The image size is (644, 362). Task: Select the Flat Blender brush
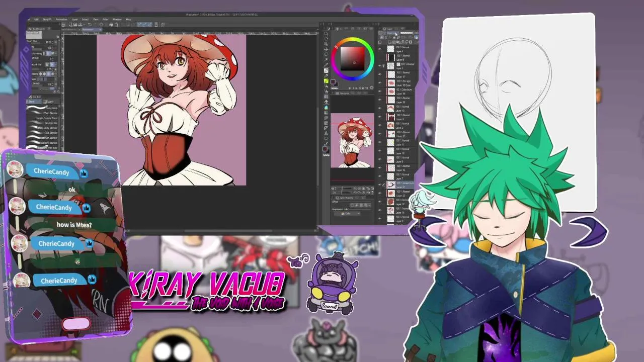(42, 133)
